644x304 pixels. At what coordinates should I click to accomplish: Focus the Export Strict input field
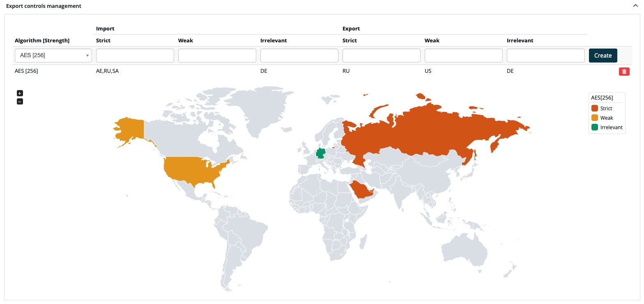coord(382,56)
